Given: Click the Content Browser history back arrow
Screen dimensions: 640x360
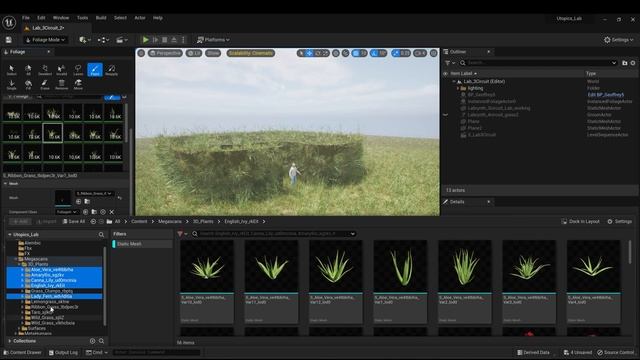Looking at the screenshot, I should (x=93, y=222).
